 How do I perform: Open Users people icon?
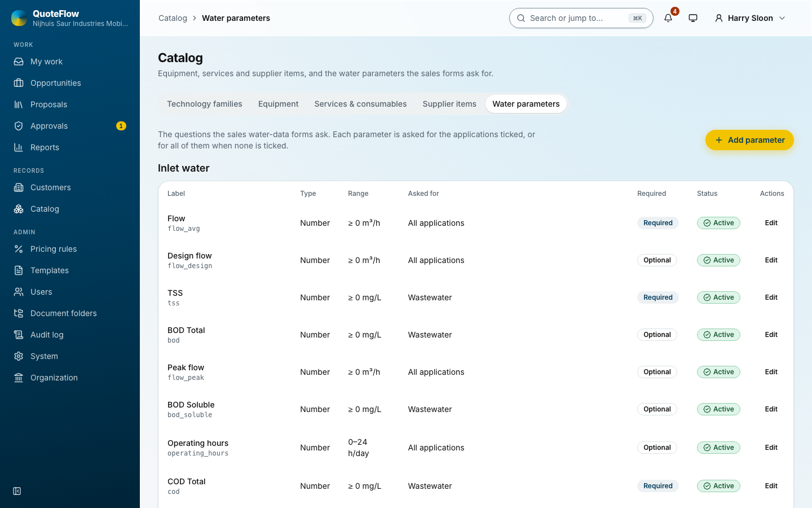tap(19, 292)
